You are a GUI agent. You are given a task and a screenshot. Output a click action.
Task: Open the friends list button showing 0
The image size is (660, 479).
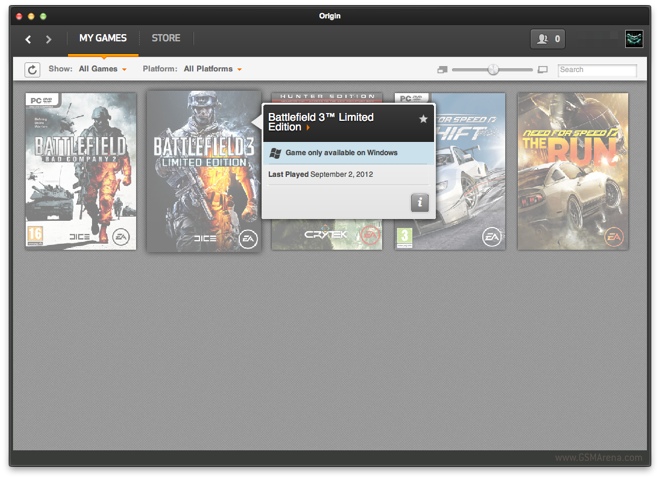click(x=548, y=39)
